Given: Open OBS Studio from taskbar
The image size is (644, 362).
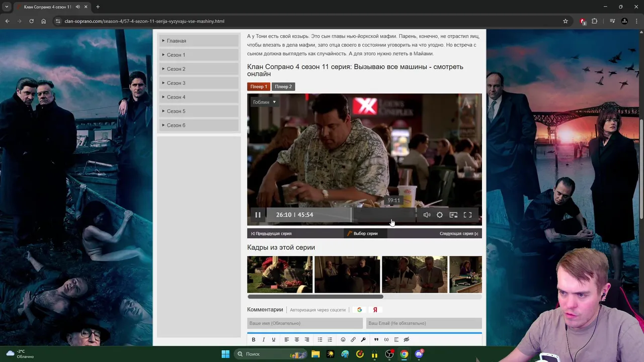Looking at the screenshot, I should 389,354.
